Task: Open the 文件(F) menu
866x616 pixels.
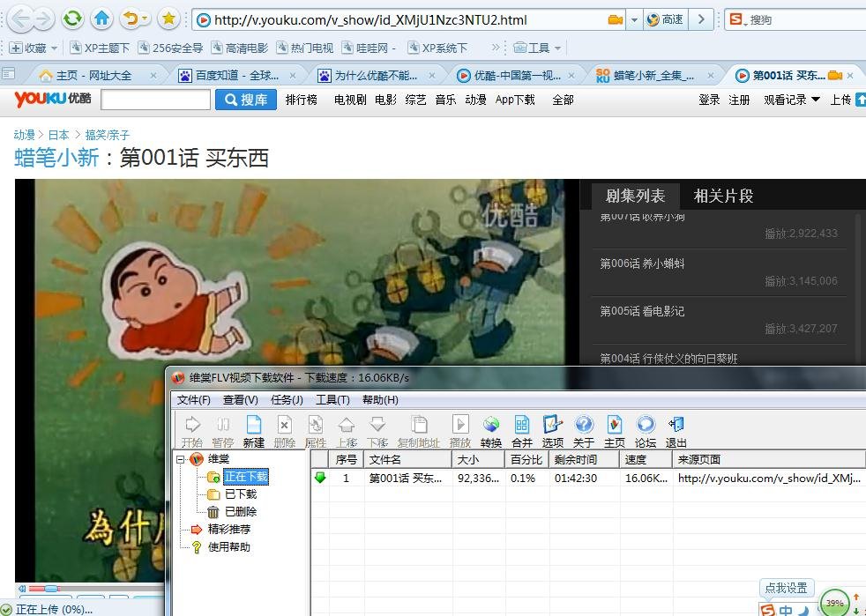Action: [x=194, y=399]
